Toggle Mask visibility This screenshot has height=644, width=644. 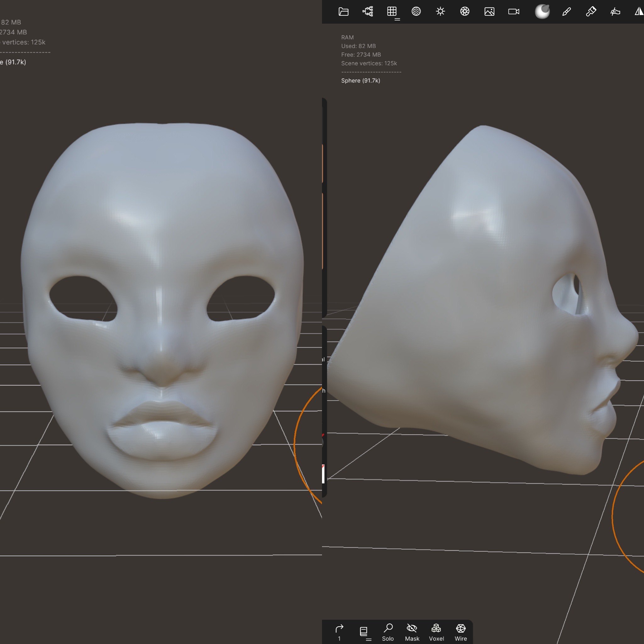[x=412, y=632]
